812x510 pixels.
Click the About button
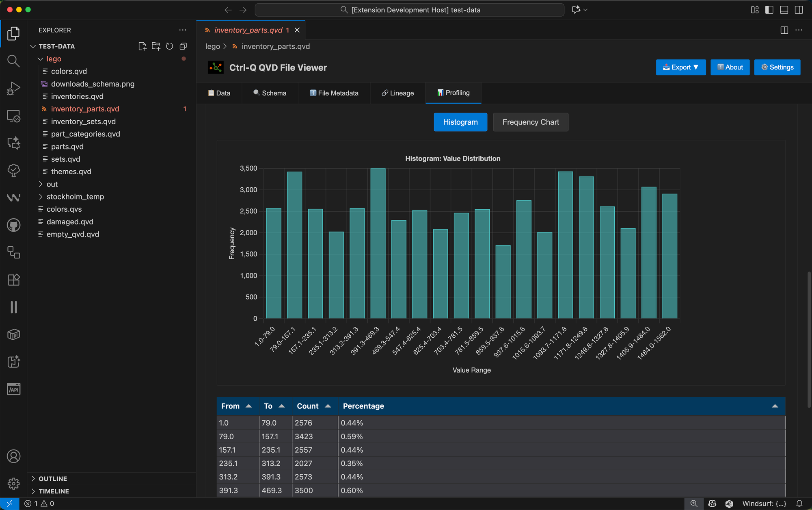click(x=730, y=67)
